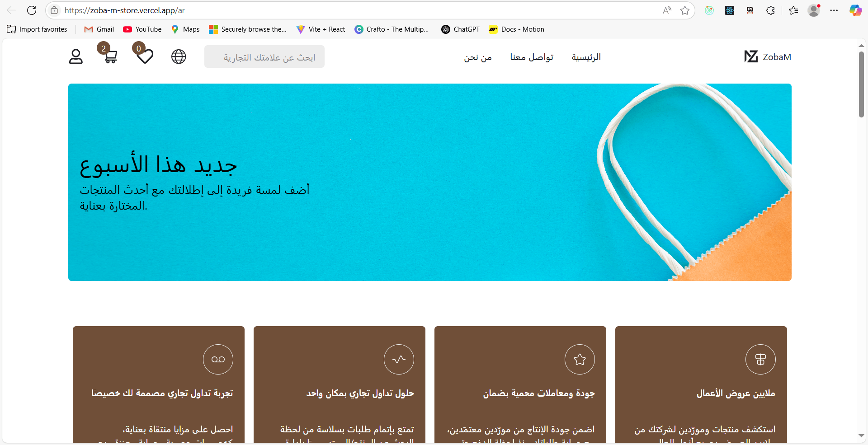Open Favorites hub icon in toolbar
Screen dimensions: 868x445
pos(793,10)
